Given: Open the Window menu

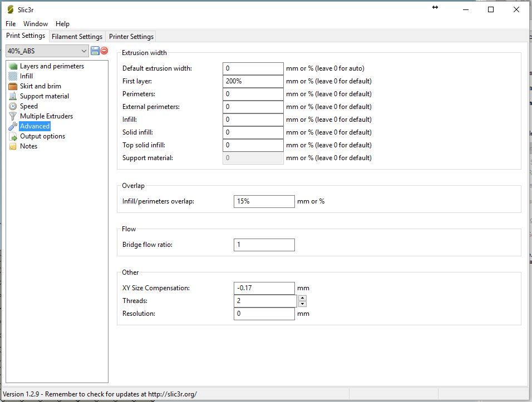Looking at the screenshot, I should click(x=36, y=24).
